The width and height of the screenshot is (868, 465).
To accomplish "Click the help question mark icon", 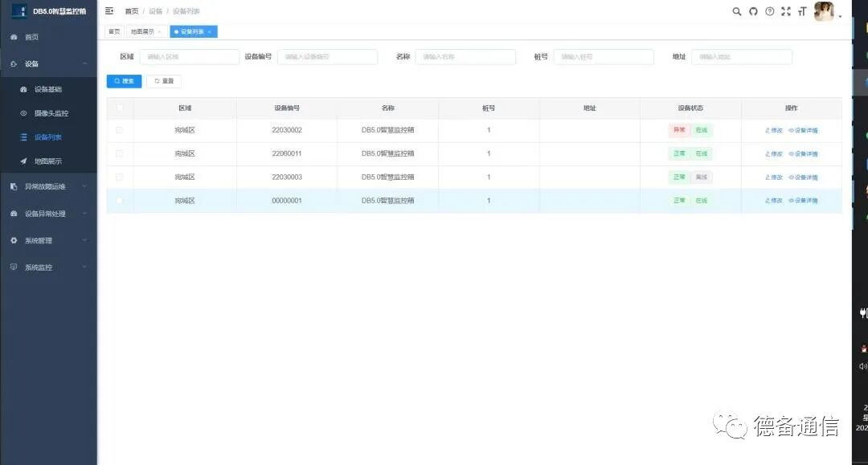I will click(769, 11).
